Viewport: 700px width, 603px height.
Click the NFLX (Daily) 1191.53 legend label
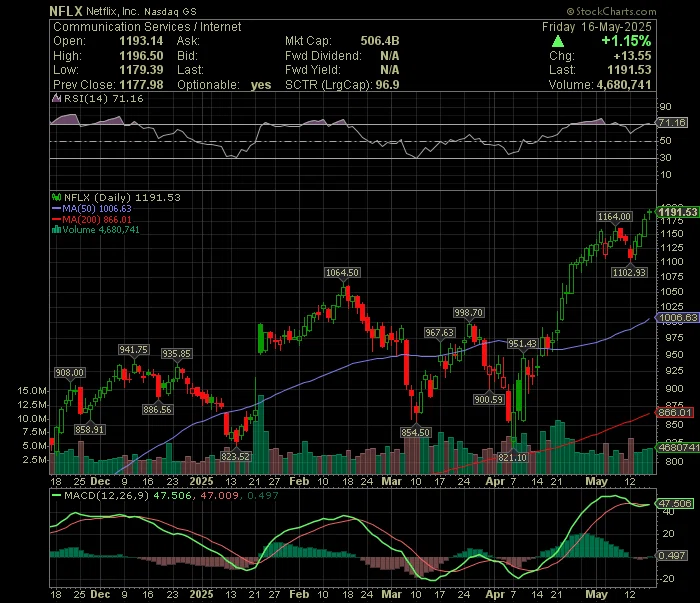pos(122,197)
